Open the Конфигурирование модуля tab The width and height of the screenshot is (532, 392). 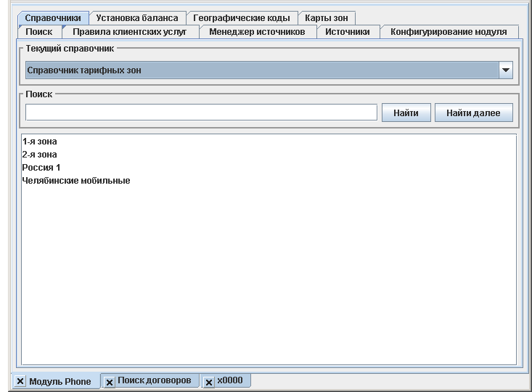448,32
